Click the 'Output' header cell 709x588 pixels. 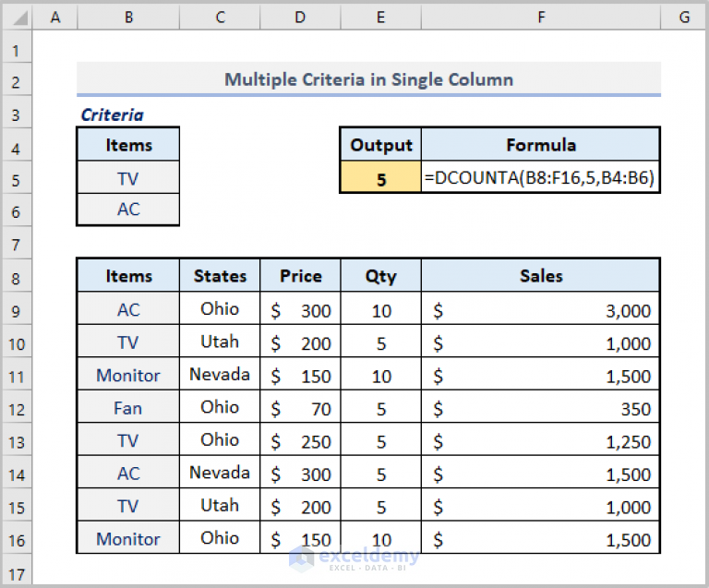coord(380,145)
